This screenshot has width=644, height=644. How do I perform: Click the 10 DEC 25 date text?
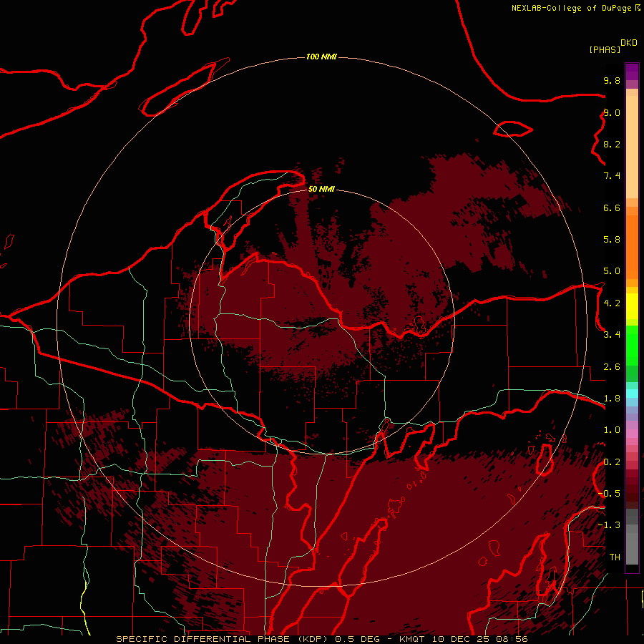coord(459,639)
